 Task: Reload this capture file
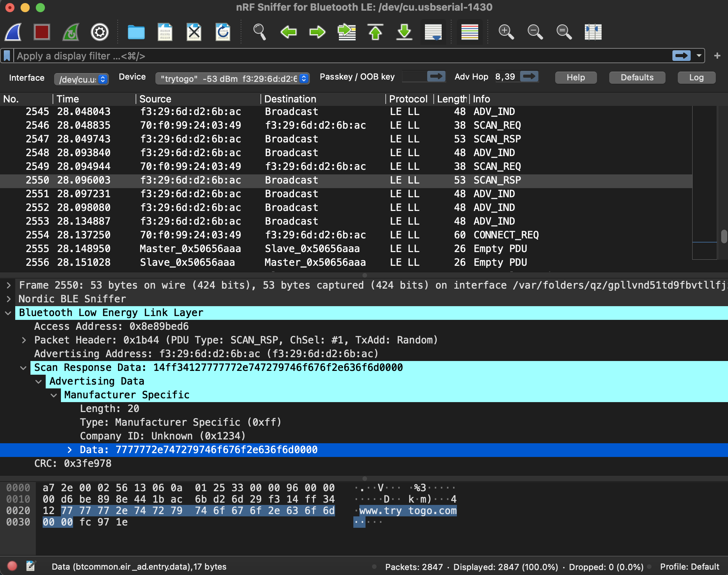223,32
